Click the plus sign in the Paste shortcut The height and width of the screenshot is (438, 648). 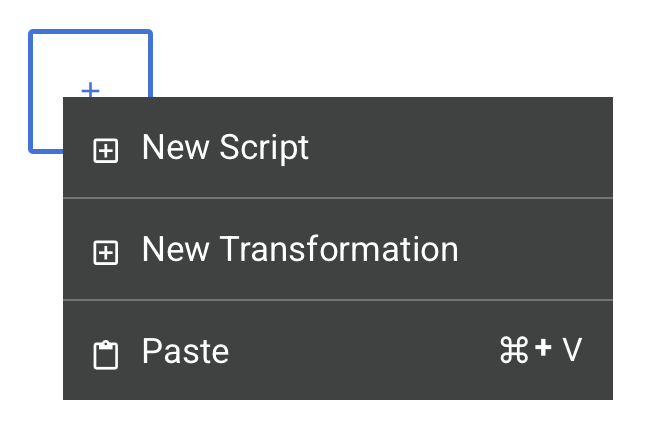point(543,350)
